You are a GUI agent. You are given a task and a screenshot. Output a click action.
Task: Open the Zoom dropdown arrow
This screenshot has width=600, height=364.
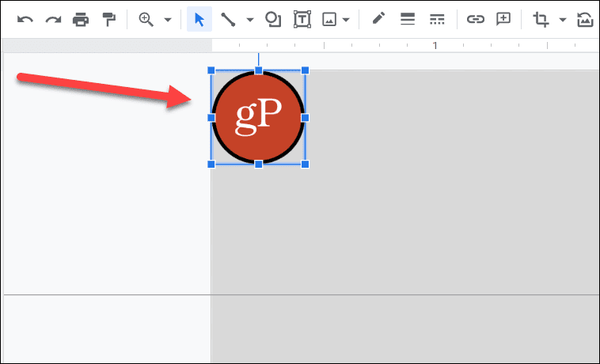click(x=168, y=20)
